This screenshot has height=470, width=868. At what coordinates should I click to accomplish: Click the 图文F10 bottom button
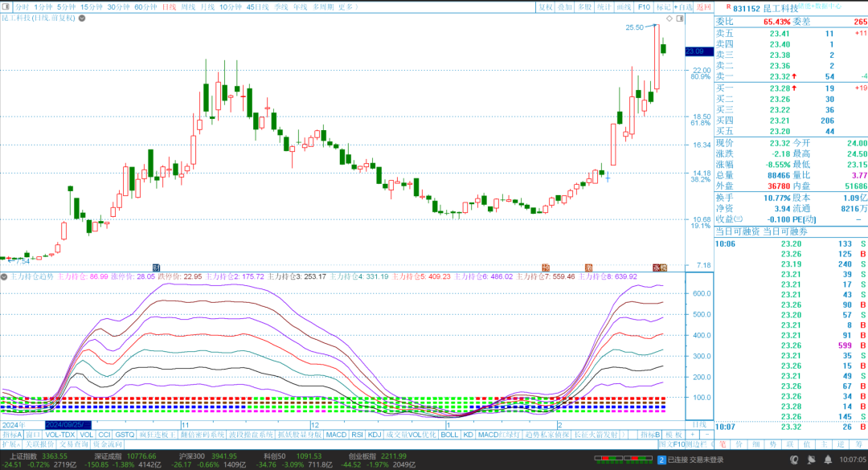point(671,444)
